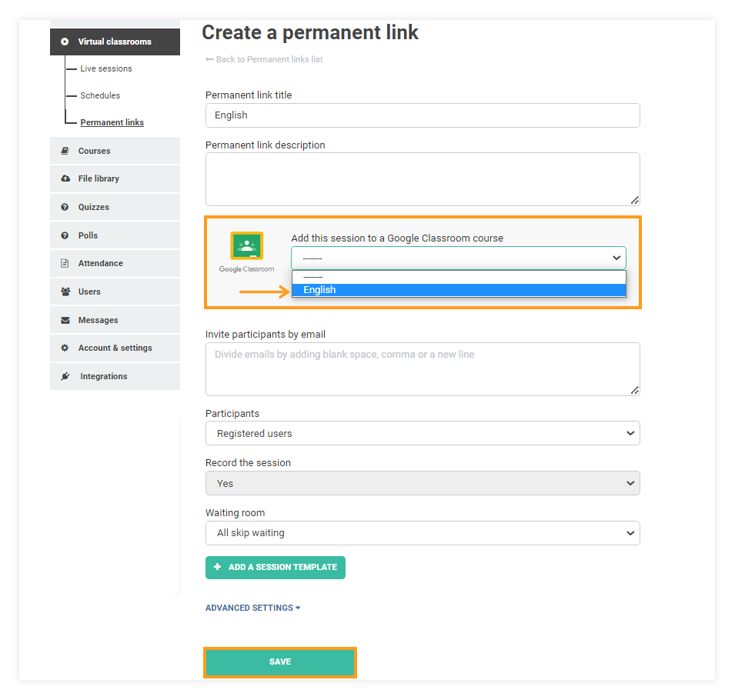Click the Account & settings gear icon

[x=65, y=348]
